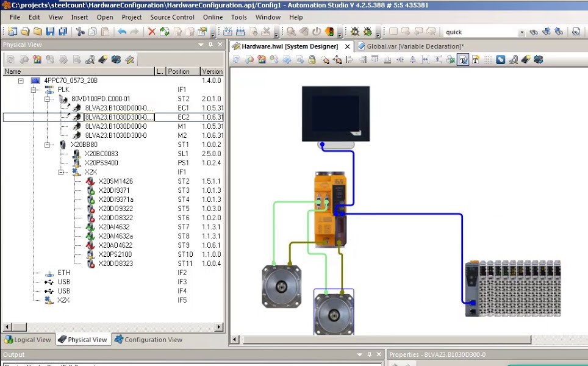Open the Project menu
Viewport: 588px width, 366px height.
point(132,17)
